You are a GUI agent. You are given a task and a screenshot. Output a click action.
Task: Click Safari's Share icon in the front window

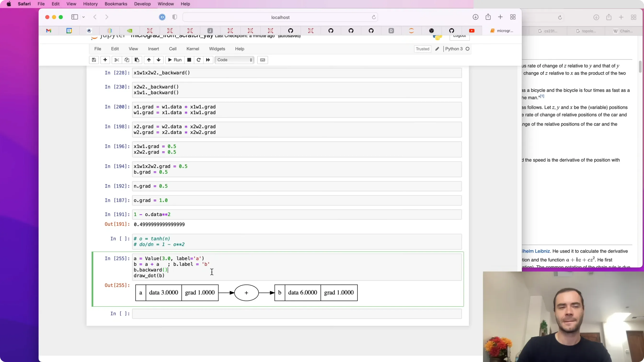coord(488,17)
